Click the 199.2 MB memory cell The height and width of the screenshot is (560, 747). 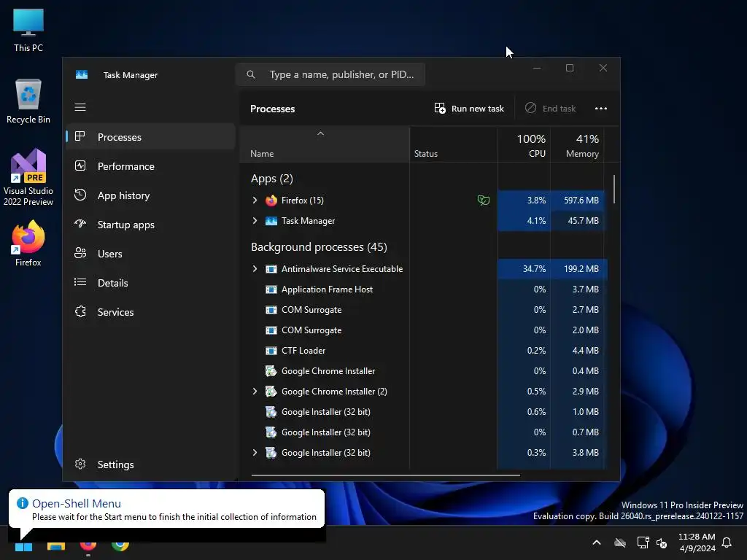coord(578,269)
